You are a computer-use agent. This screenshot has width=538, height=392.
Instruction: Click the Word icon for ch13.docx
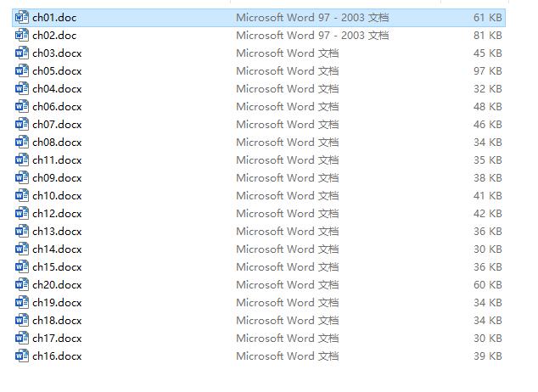coord(21,231)
